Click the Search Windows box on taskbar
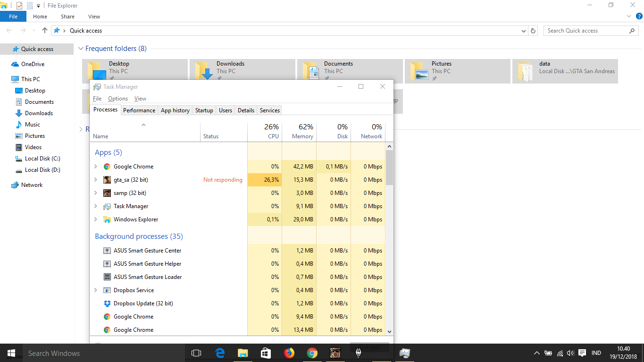Viewport: 644px width, 362px height. click(103, 353)
